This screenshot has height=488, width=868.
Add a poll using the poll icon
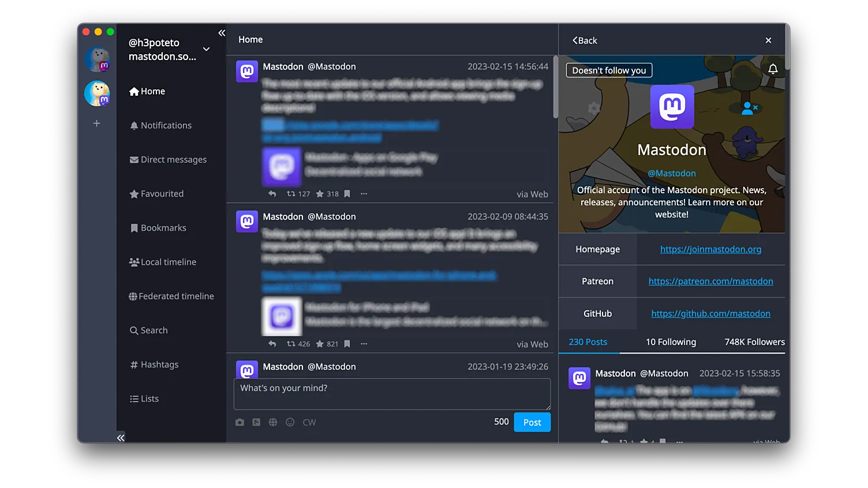click(256, 422)
